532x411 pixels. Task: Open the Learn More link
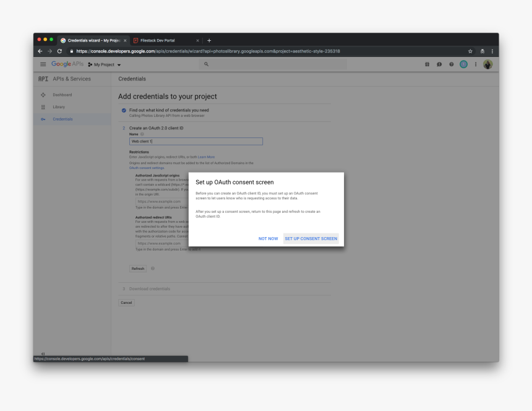tap(206, 157)
